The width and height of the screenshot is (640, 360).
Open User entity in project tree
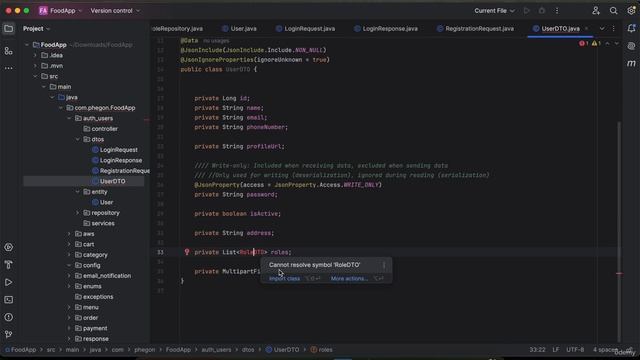pyautogui.click(x=106, y=202)
